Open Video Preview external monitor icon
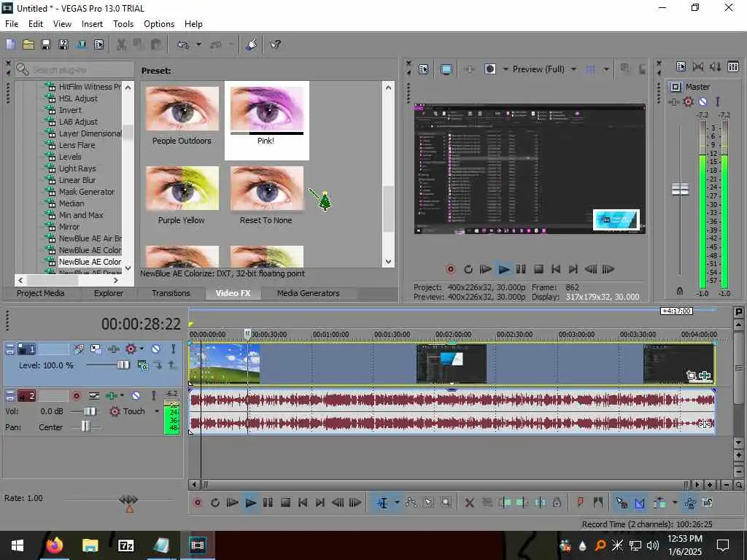This screenshot has width=747, height=560. coord(446,69)
